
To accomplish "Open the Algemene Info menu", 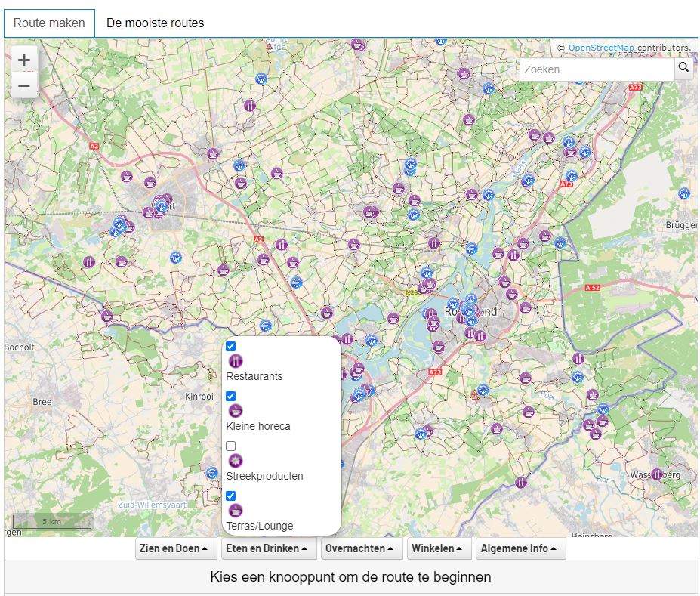I will (520, 548).
